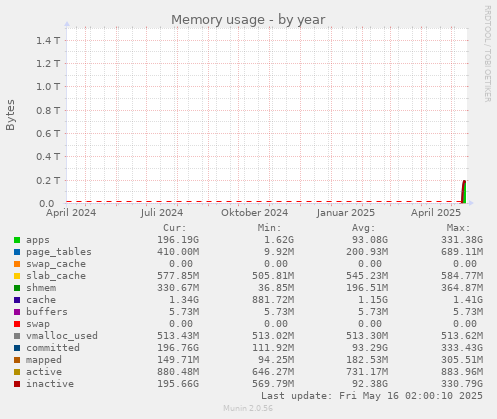Click the vmalloc_used gray legend swatch

[x=17, y=336]
